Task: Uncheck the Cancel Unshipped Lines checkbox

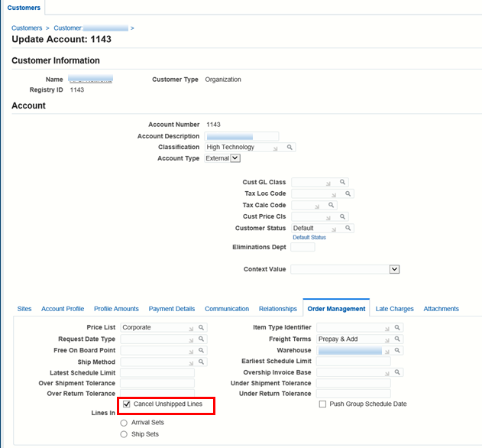Action: click(x=127, y=404)
